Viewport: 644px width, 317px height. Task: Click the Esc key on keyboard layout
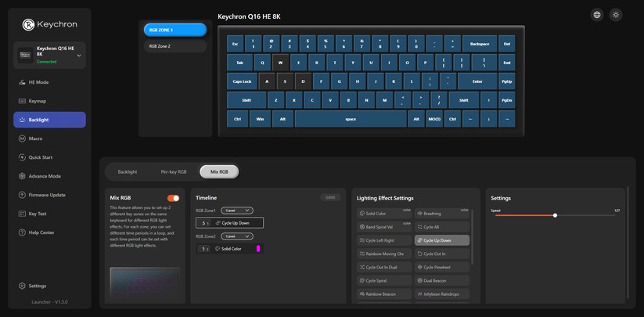[236, 44]
